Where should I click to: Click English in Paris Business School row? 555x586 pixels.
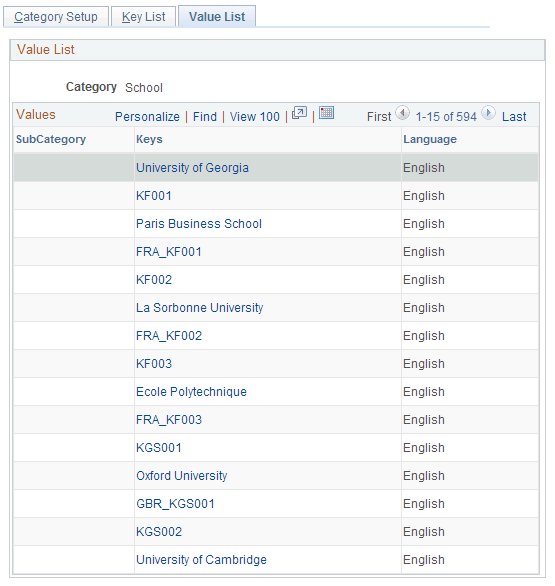[424, 224]
